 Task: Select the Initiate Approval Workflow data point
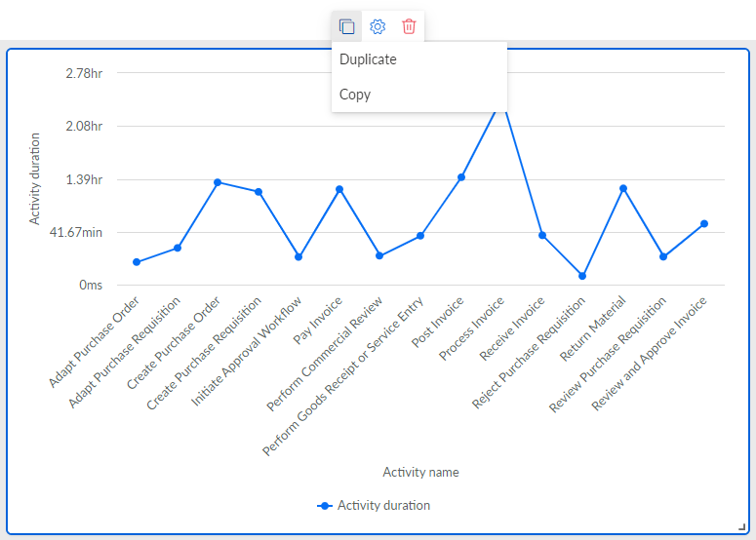click(298, 256)
